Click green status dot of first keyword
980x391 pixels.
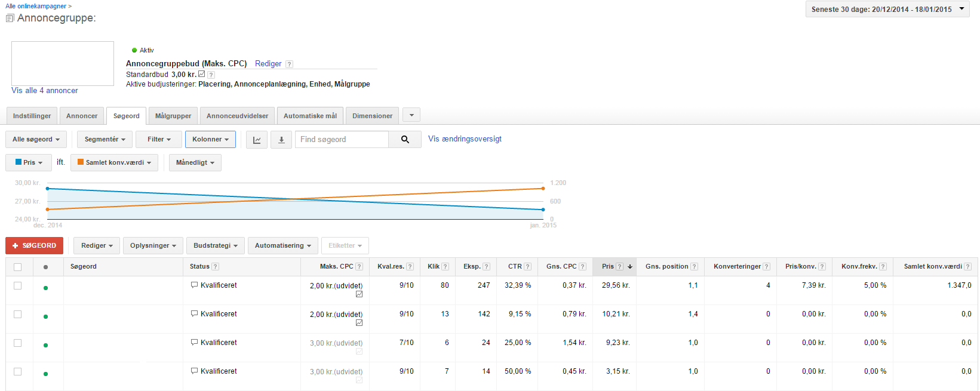45,288
